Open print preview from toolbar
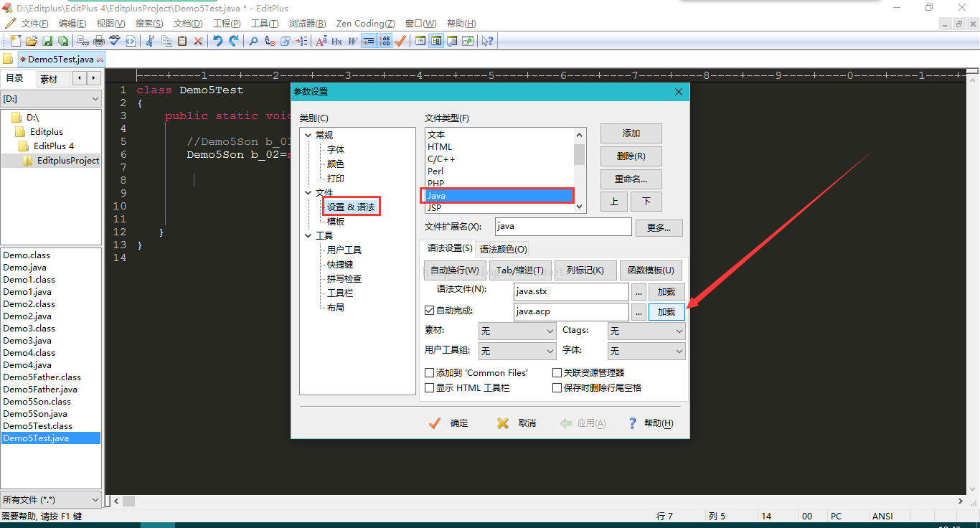The height and width of the screenshot is (528, 980). [83, 41]
